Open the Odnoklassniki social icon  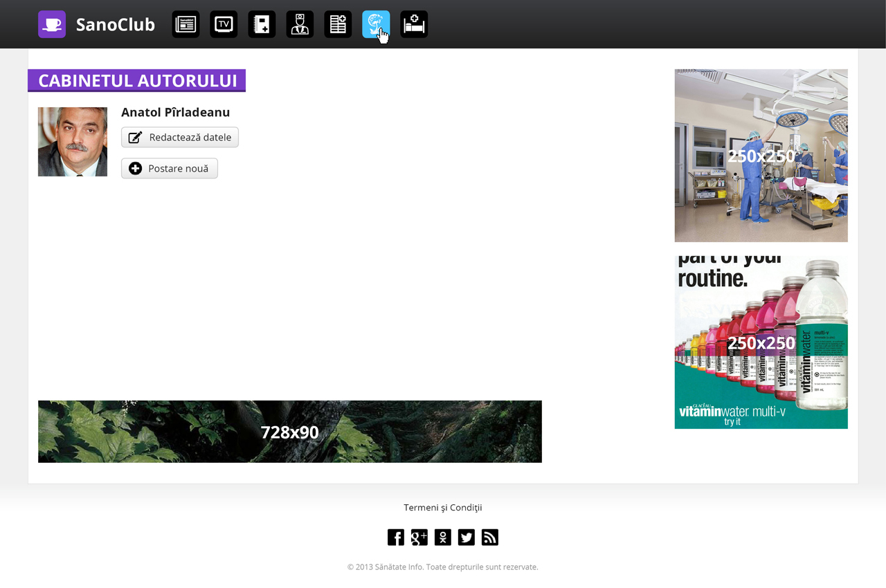pyautogui.click(x=443, y=538)
